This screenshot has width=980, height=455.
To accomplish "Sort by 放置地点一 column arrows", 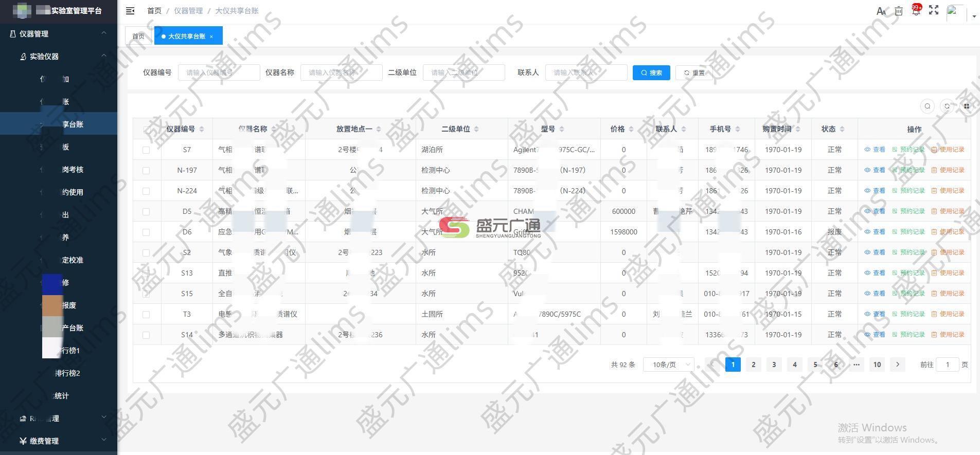I will (x=379, y=129).
